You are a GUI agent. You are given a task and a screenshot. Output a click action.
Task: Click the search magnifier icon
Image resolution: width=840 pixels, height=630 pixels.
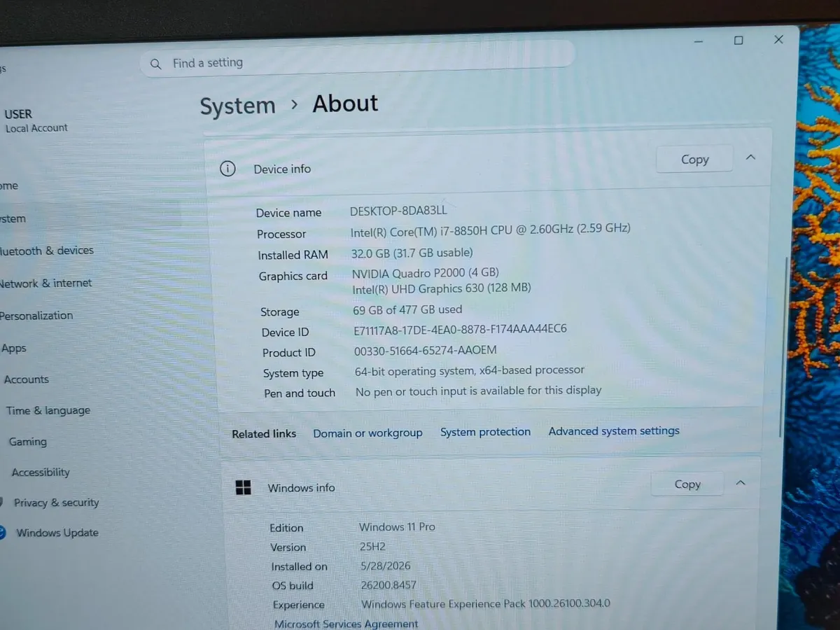[x=156, y=64]
